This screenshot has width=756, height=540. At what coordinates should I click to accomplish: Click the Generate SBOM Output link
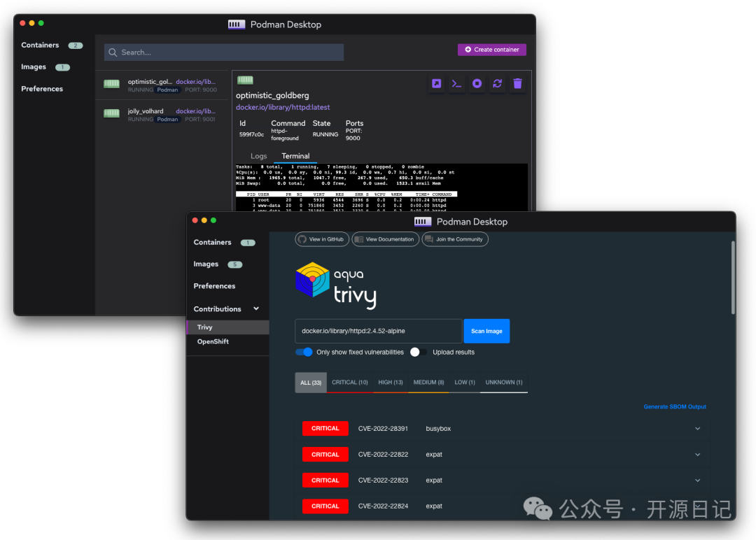[x=675, y=406]
